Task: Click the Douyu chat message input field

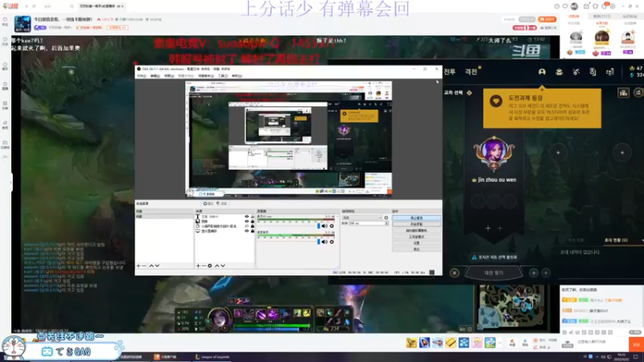Action: coord(600,343)
